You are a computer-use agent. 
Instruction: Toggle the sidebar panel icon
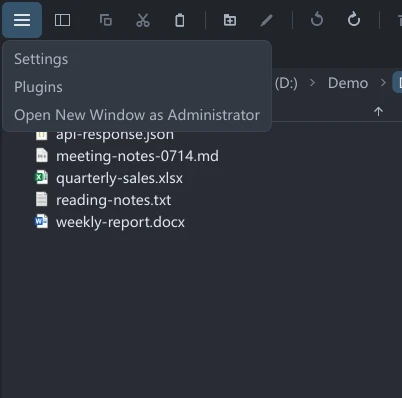(62, 20)
